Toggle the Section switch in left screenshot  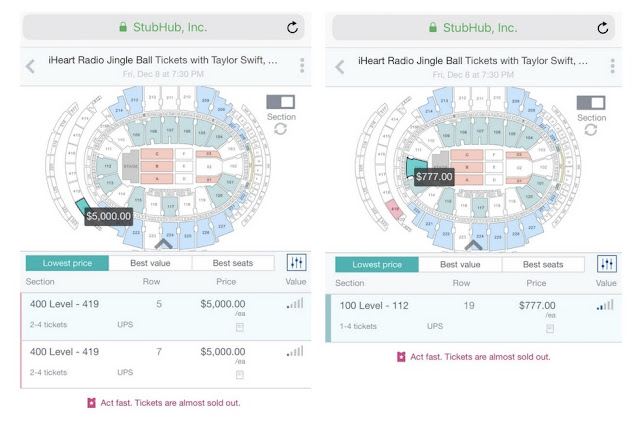pos(281,103)
